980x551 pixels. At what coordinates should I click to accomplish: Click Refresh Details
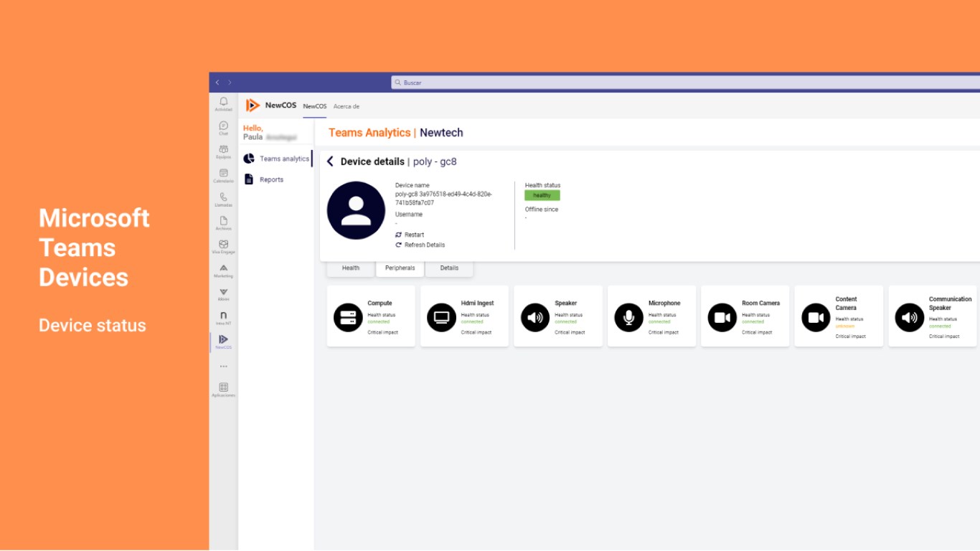pyautogui.click(x=420, y=245)
